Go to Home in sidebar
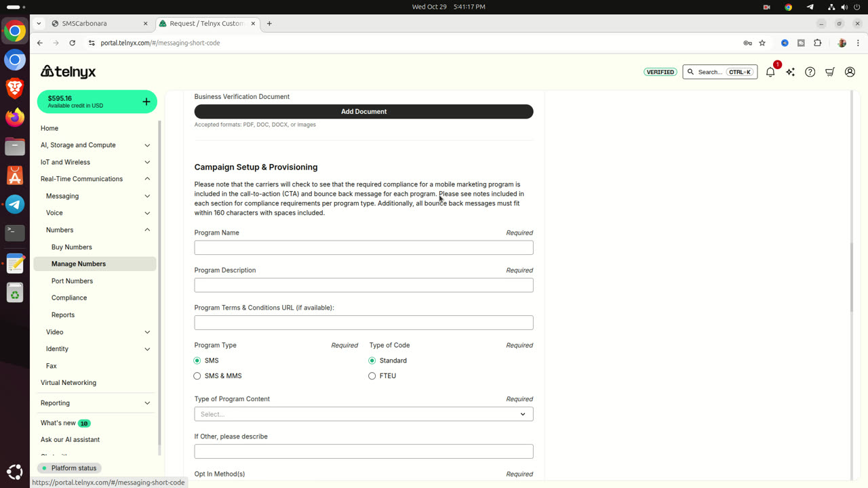868x488 pixels. [50, 128]
